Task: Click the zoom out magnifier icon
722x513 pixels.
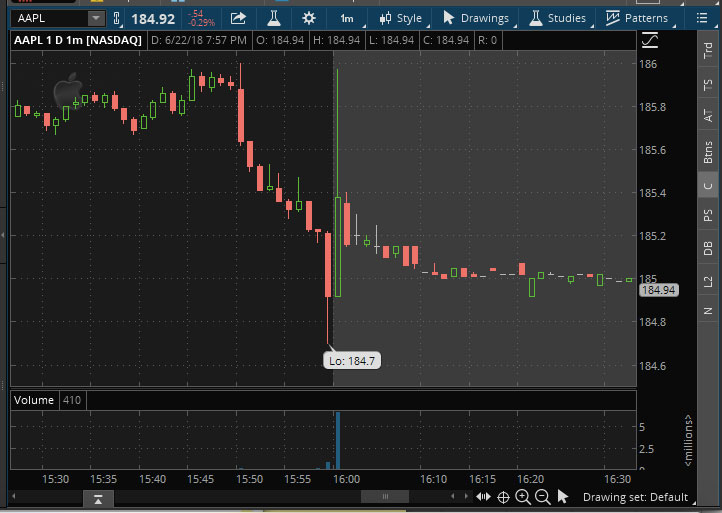Action: point(543,497)
